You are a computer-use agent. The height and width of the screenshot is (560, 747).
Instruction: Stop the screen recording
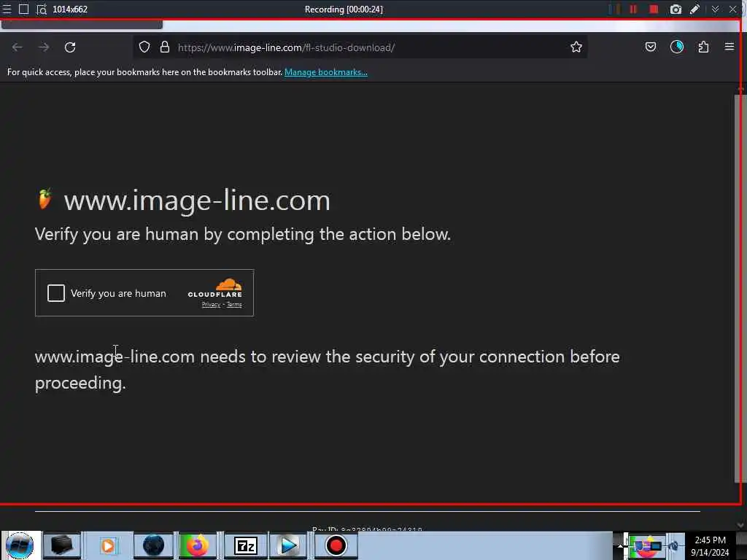pos(654,9)
